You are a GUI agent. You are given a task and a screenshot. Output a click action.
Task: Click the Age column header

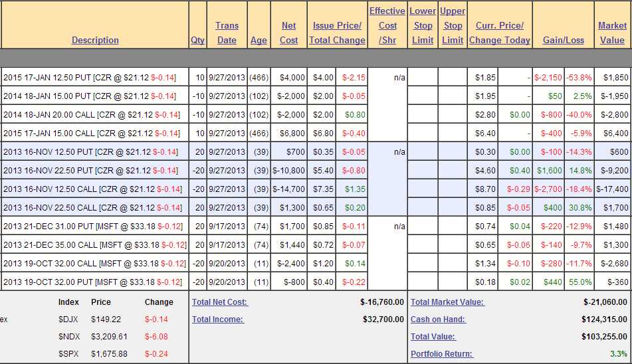click(259, 40)
